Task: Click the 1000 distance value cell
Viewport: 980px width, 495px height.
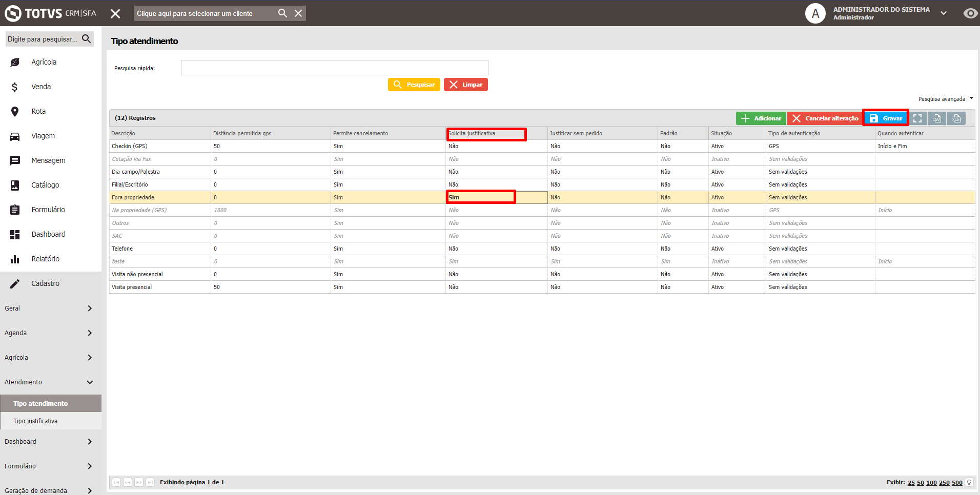Action: (271, 210)
